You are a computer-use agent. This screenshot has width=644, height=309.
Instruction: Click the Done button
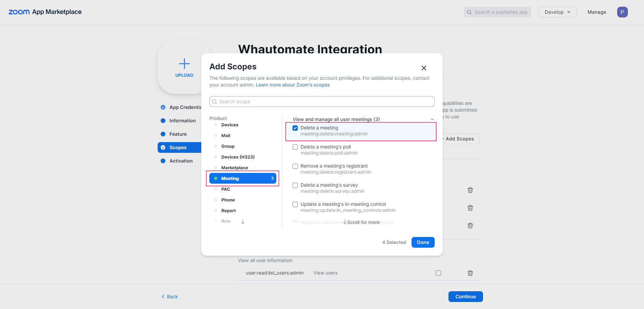(423, 242)
